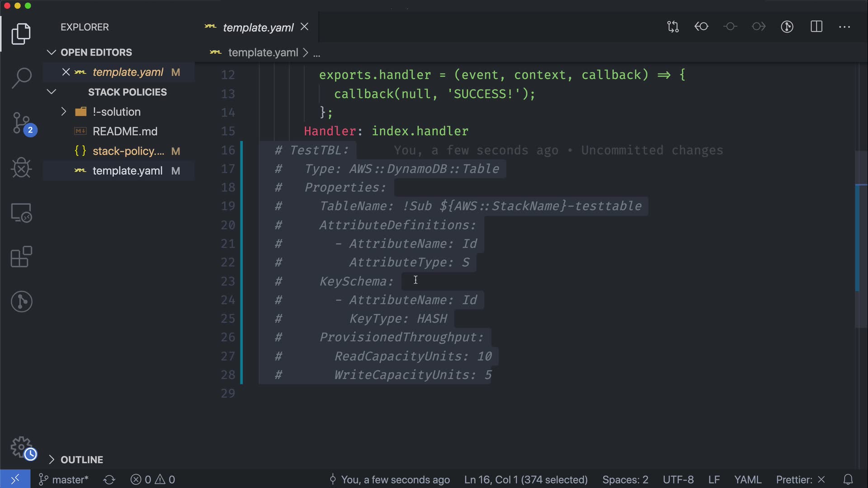Click the Compare Changes toolbar icon
The image size is (868, 488).
click(673, 27)
